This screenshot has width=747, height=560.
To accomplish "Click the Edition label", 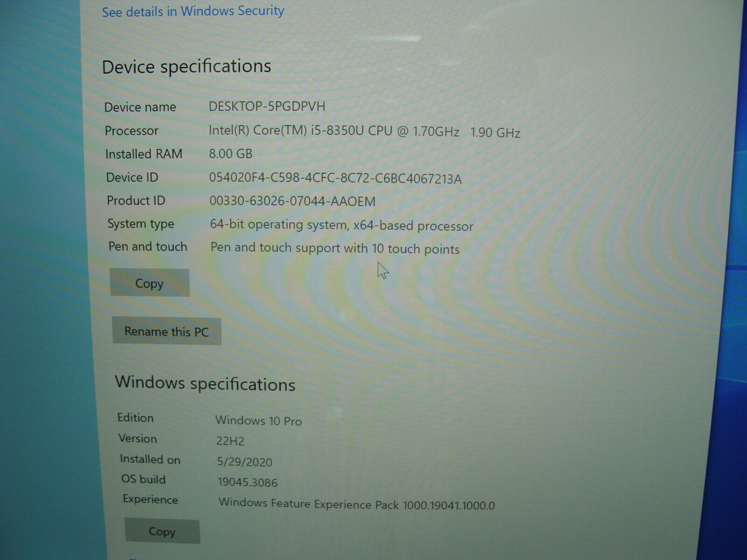I will click(x=135, y=418).
